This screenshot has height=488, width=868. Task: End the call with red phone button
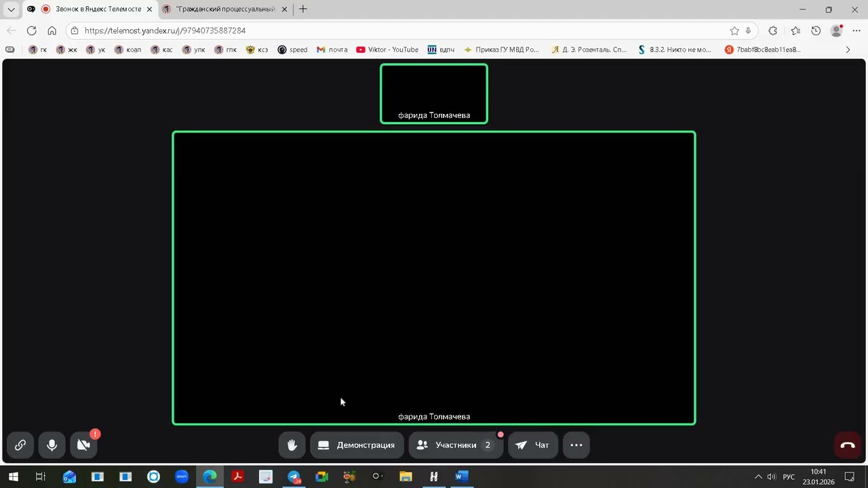848,445
